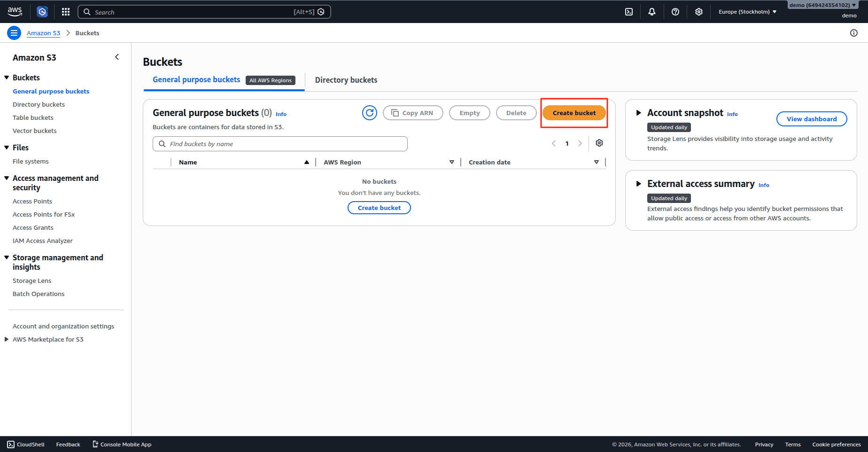Open Console Mobile App footer link

pyautogui.click(x=122, y=444)
